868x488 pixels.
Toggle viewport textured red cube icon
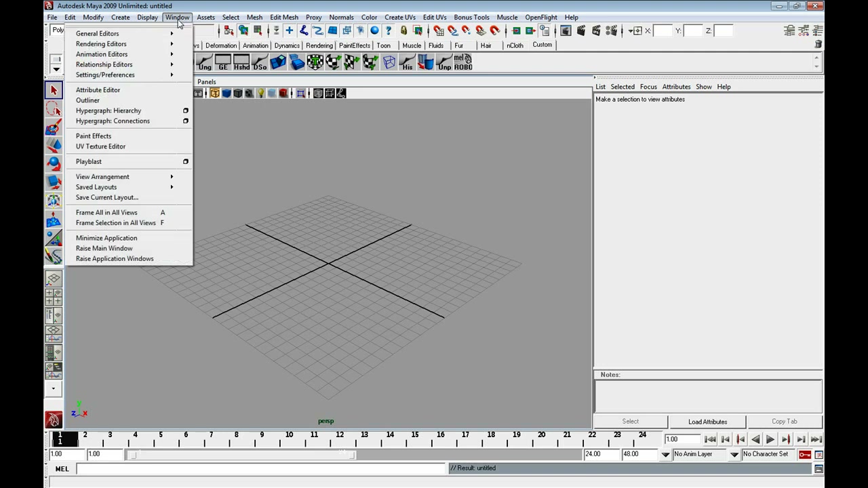[283, 94]
